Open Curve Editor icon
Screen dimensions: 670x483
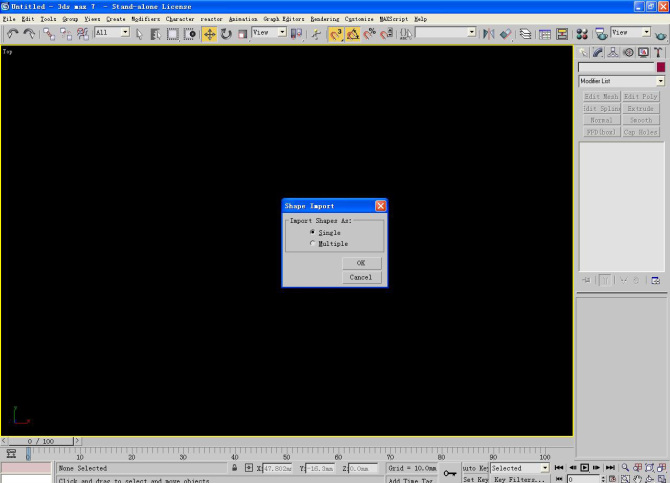pyautogui.click(x=545, y=34)
